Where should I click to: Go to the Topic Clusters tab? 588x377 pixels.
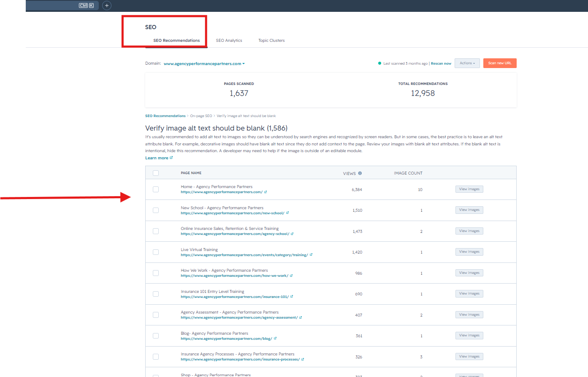(271, 41)
